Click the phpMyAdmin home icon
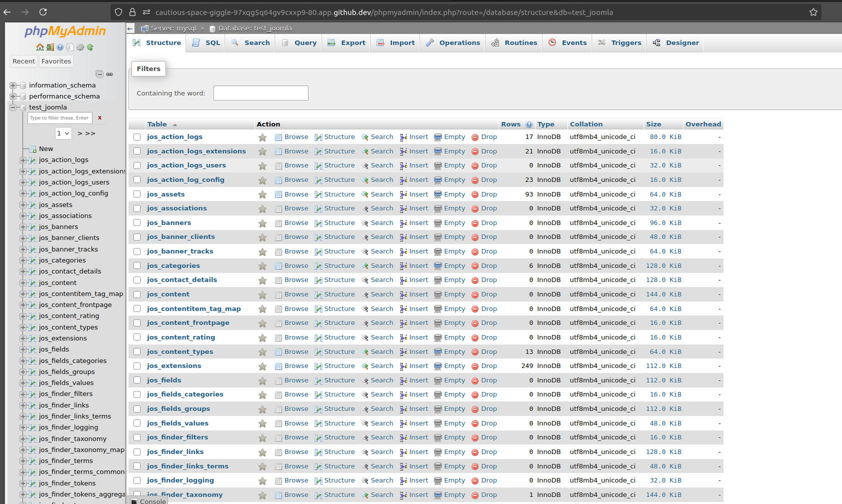The height and width of the screenshot is (504, 842). pyautogui.click(x=40, y=47)
